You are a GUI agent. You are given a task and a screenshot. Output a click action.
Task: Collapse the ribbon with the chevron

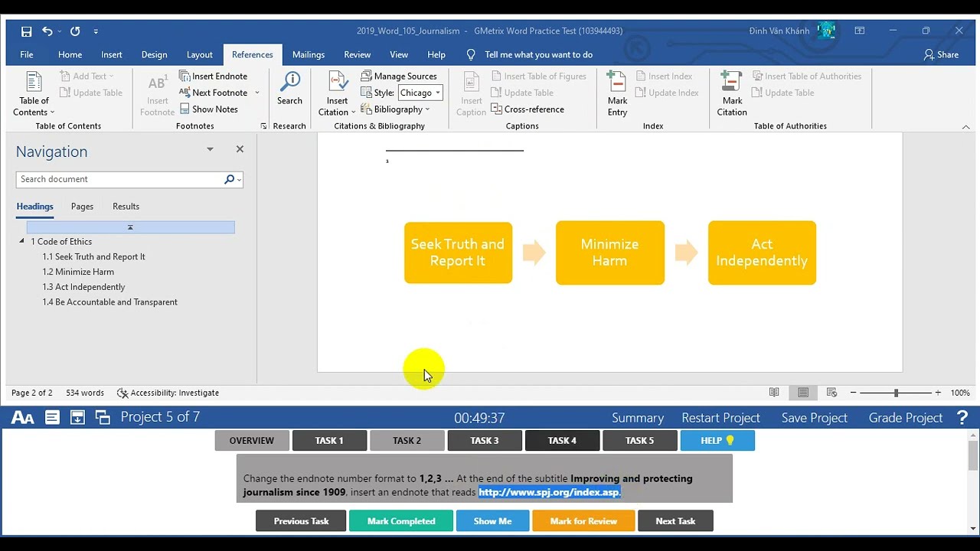(965, 127)
